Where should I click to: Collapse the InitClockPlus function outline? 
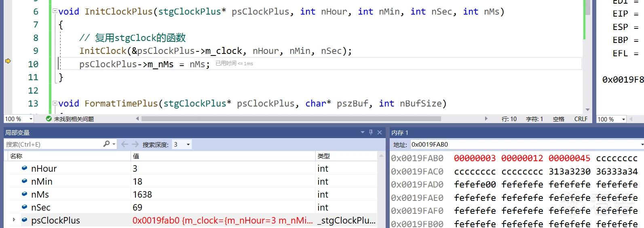coord(55,11)
